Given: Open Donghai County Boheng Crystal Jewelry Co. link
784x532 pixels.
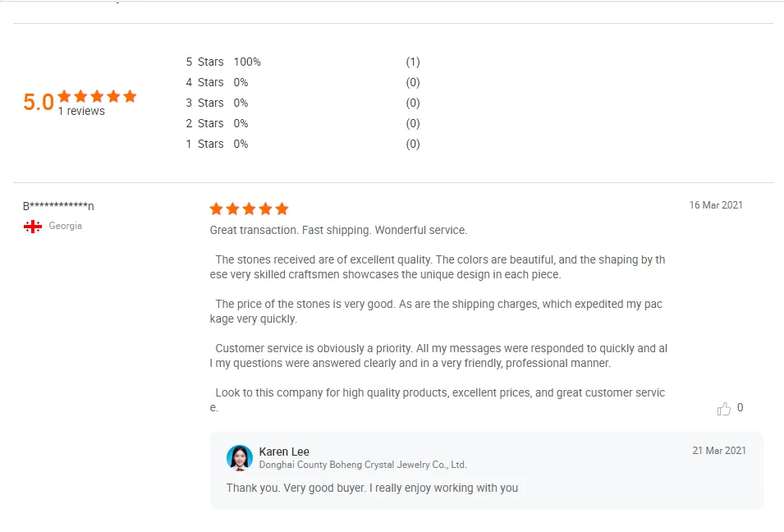Looking at the screenshot, I should coord(362,465).
